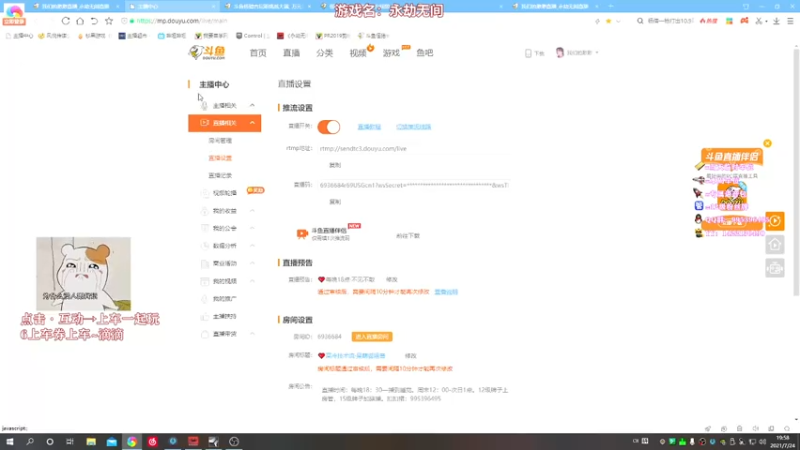Click the scissors screenshot tool icon

759,21
